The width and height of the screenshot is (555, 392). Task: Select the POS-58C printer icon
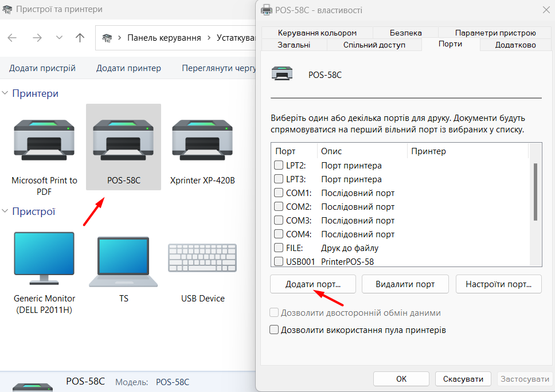(x=123, y=139)
